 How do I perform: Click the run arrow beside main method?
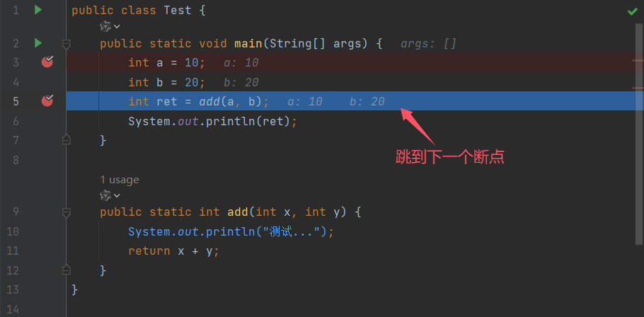38,42
